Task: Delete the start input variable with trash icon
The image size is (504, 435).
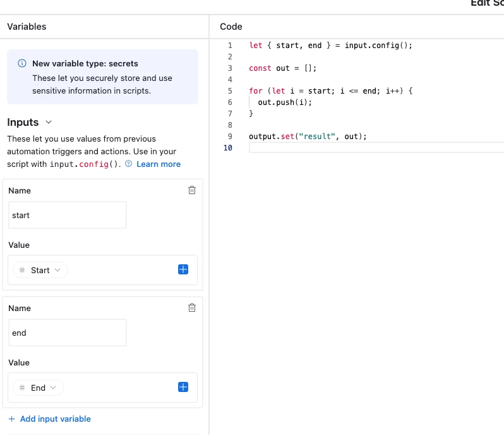Action: 192,190
